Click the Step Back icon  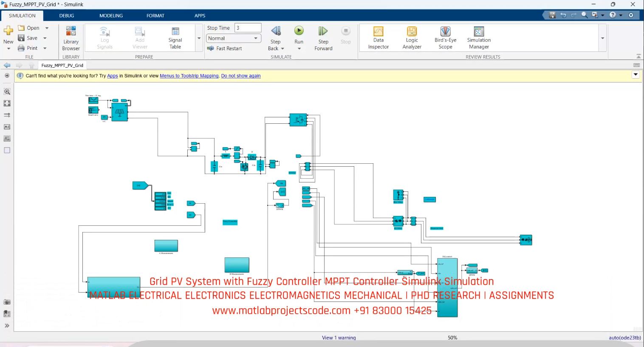click(x=276, y=31)
